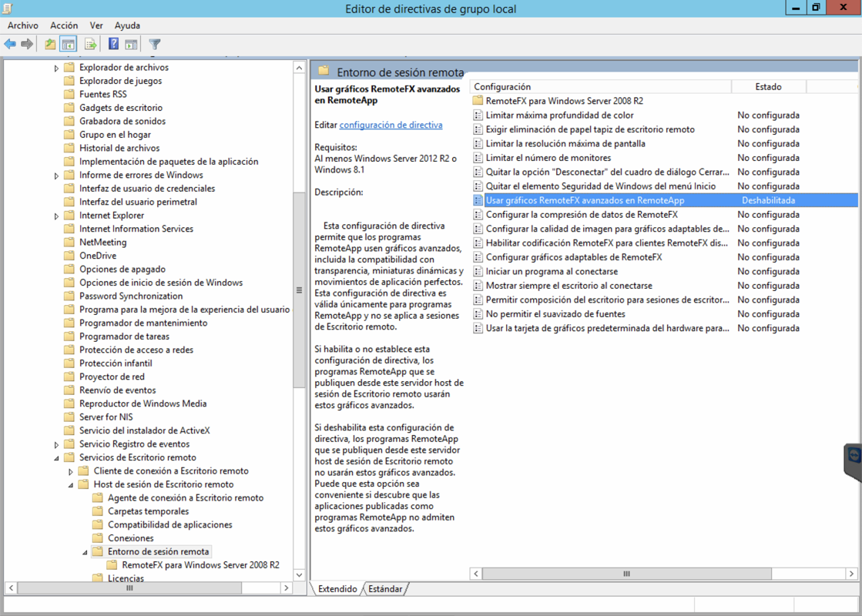Select Permitir composición del escritorio para sesiones
The image size is (862, 616).
coord(608,300)
